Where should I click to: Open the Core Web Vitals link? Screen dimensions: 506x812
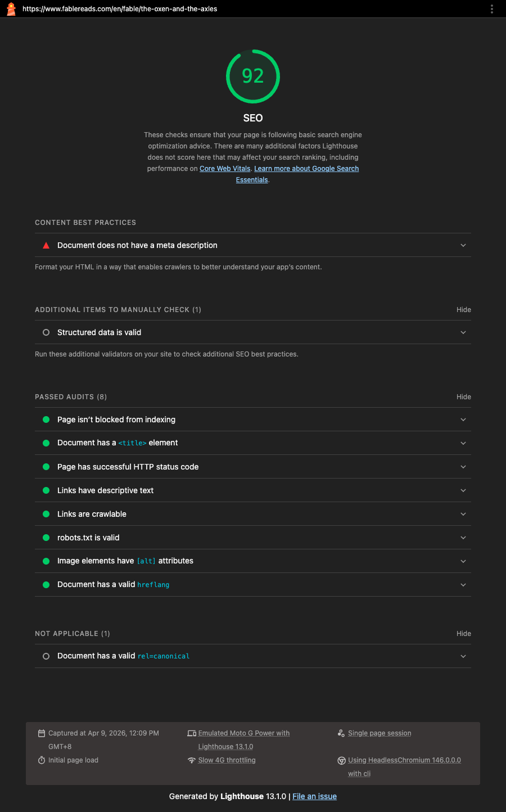pyautogui.click(x=225, y=169)
